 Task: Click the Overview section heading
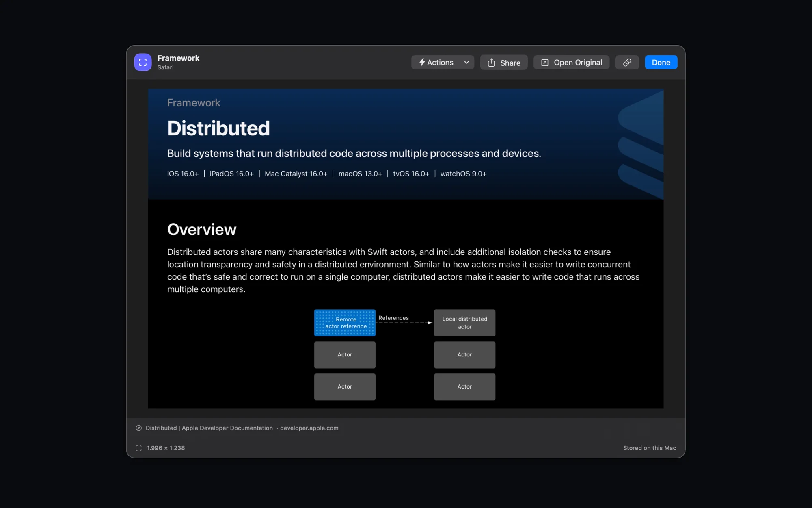tap(202, 230)
